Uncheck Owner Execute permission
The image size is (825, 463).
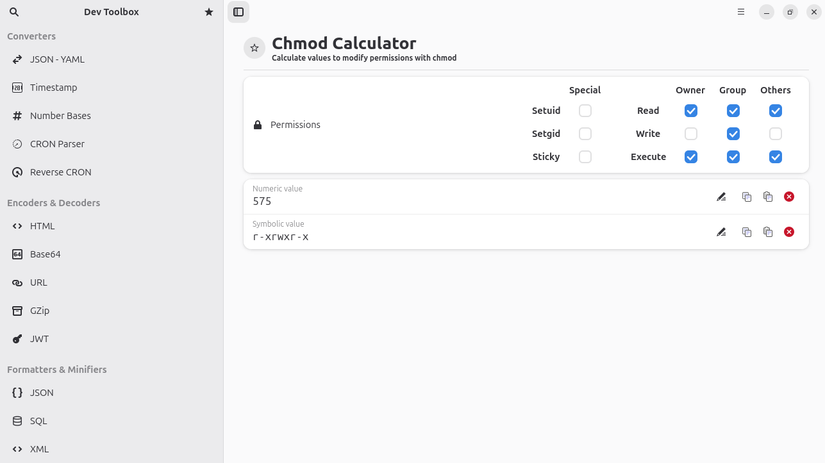point(691,157)
